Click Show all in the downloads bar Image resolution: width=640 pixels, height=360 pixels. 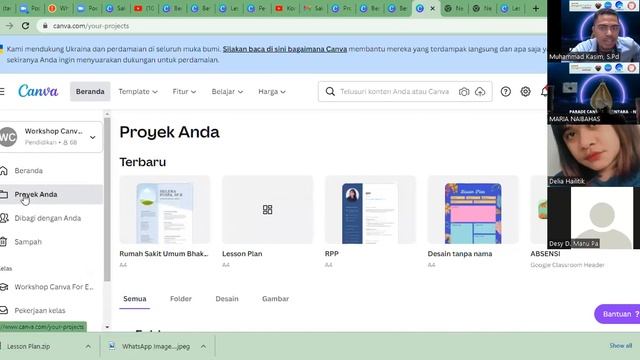pos(620,346)
